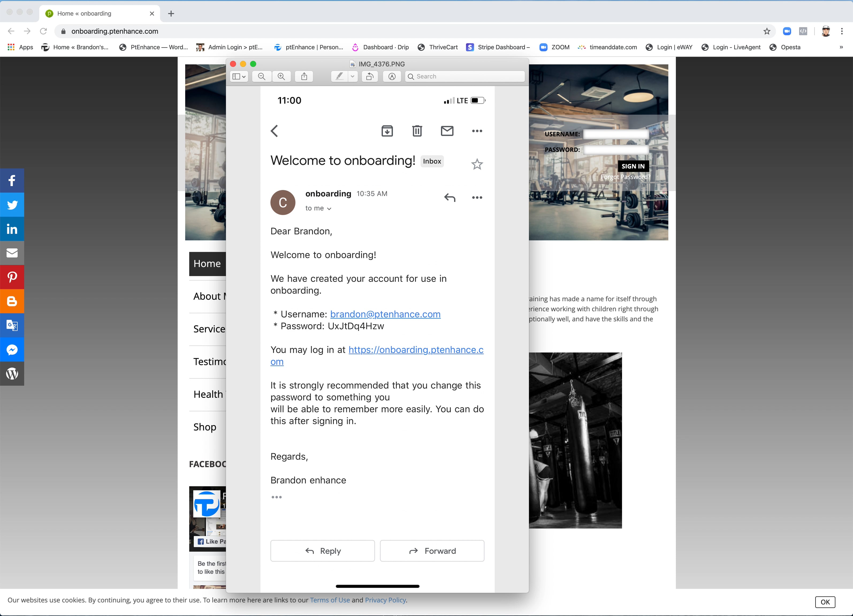
Task: Click the Search field in Preview
Action: [x=465, y=76]
